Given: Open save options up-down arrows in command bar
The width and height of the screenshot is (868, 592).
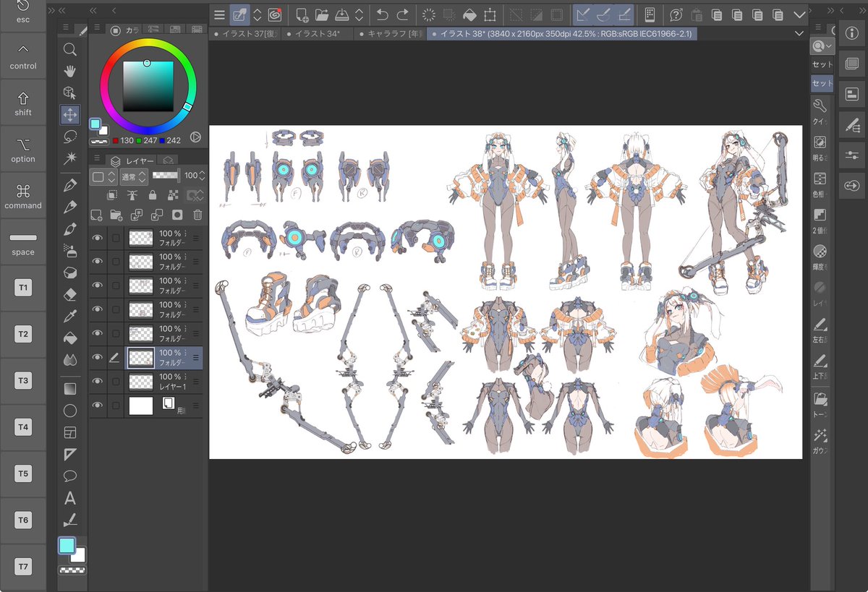Looking at the screenshot, I should click(359, 14).
